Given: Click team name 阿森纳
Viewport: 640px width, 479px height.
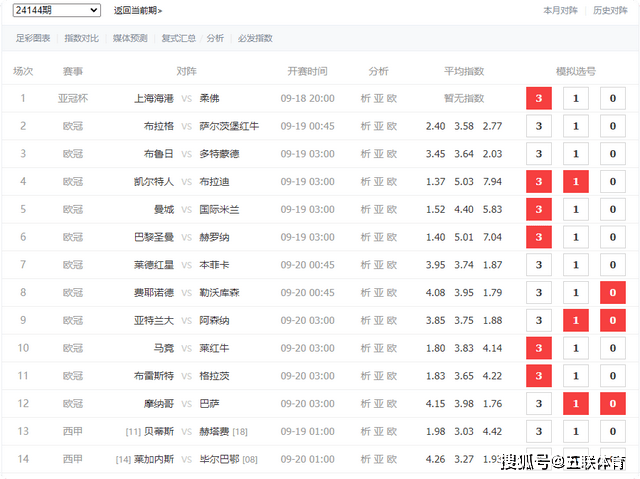Looking at the screenshot, I should pos(214,320).
